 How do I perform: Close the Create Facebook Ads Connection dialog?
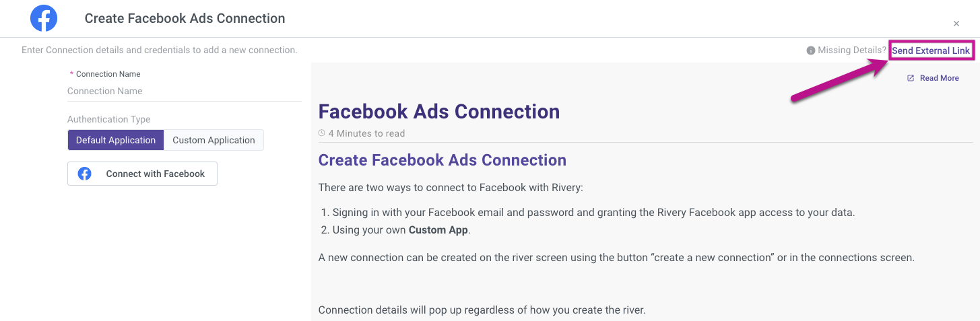(x=956, y=24)
